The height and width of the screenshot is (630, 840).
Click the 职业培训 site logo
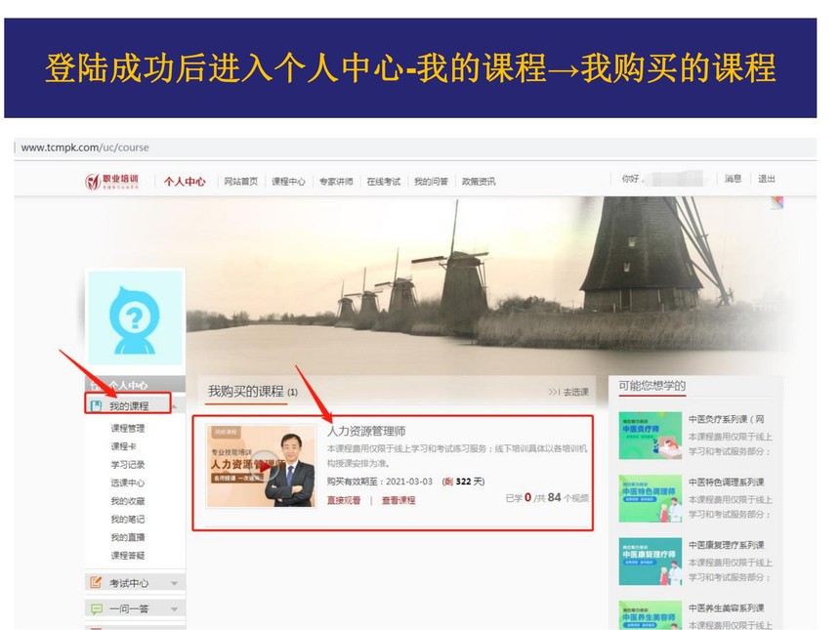tap(112, 181)
